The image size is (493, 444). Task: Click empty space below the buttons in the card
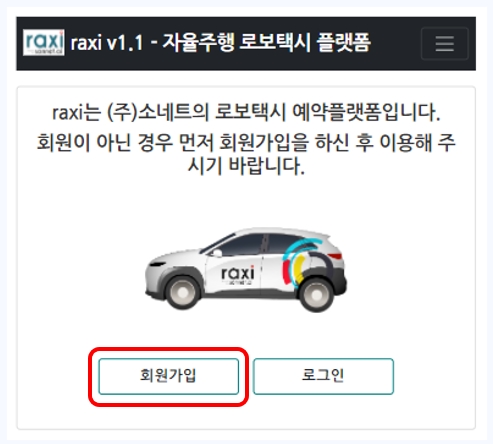pos(246,415)
